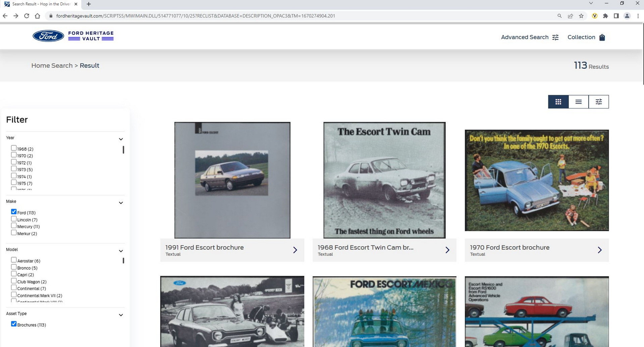
Task: Collapse the Make filter section
Action: click(x=121, y=203)
